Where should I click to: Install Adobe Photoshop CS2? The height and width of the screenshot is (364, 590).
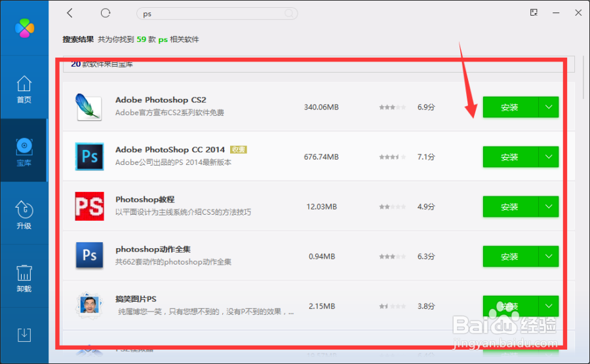(x=510, y=107)
